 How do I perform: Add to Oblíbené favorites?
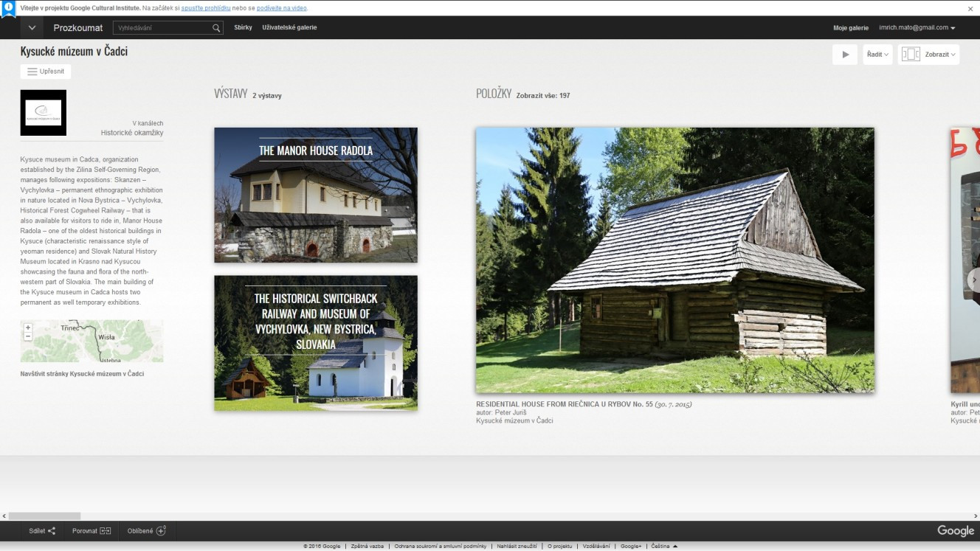tap(161, 531)
